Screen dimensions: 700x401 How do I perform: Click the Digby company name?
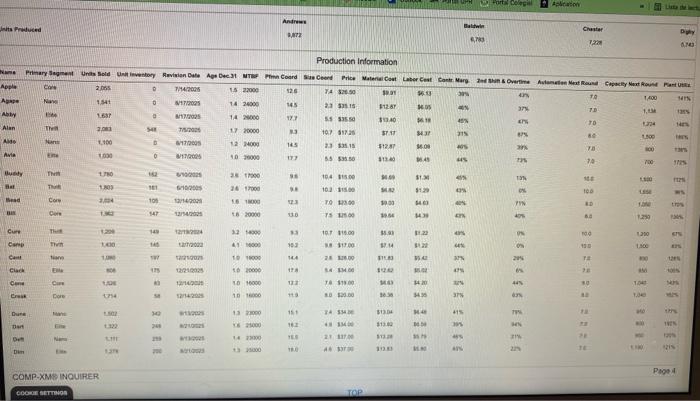(688, 32)
